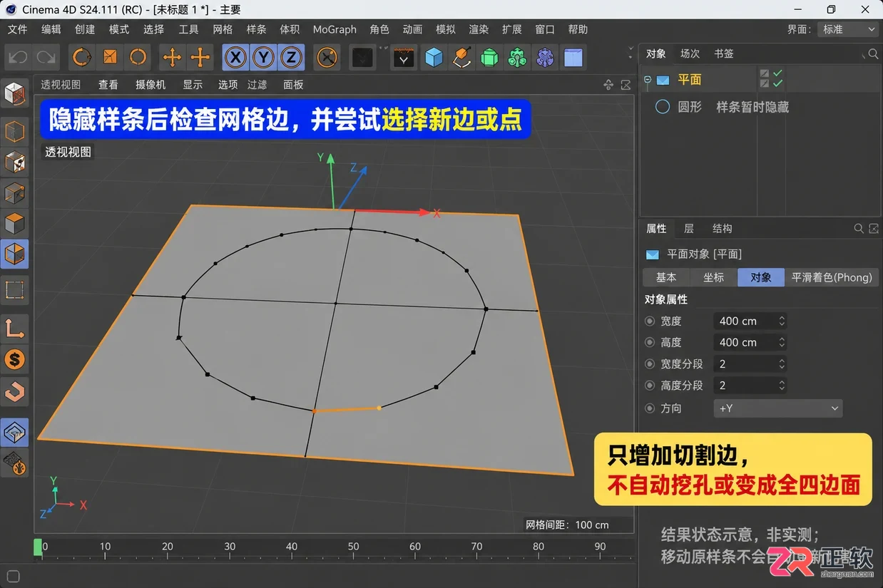Image resolution: width=883 pixels, height=588 pixels.
Task: Open the 方向 dropdown showing +Y
Action: click(x=778, y=408)
